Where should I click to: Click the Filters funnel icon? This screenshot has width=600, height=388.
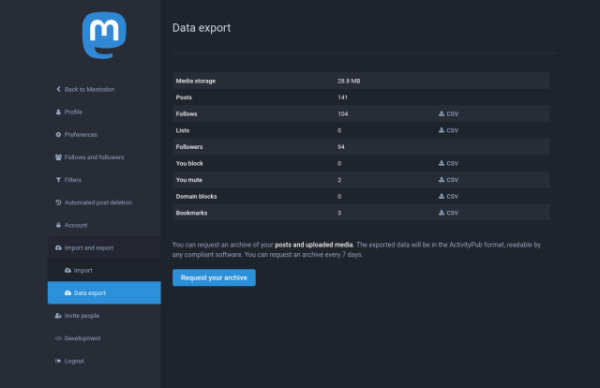58,179
